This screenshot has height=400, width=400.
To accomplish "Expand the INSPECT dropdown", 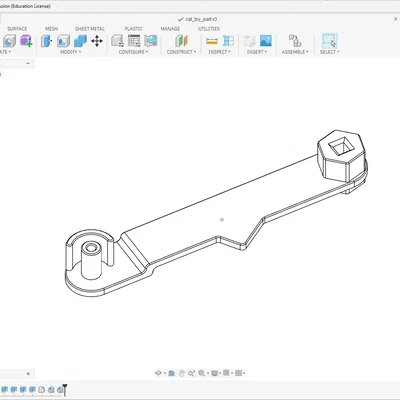I will point(219,52).
